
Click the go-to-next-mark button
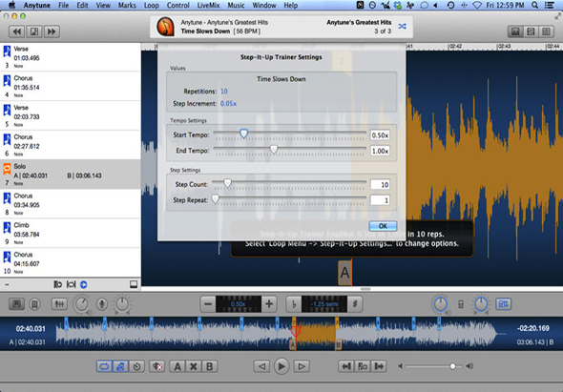pos(379,366)
